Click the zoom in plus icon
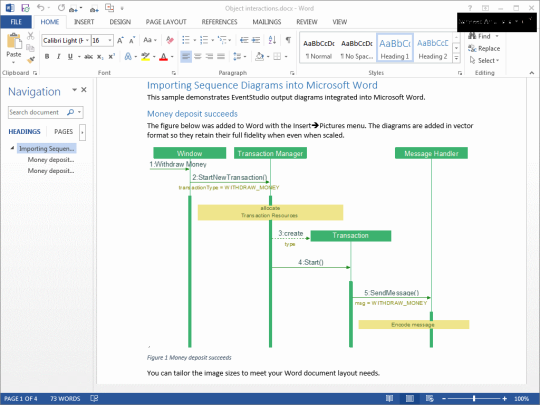This screenshot has width=540, height=405. (x=505, y=398)
